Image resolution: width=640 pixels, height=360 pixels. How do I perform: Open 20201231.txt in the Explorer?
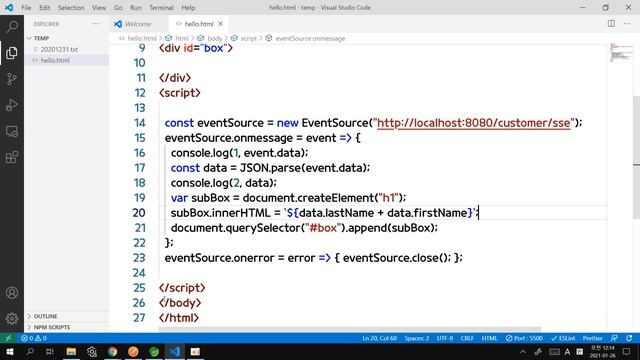(x=59, y=49)
